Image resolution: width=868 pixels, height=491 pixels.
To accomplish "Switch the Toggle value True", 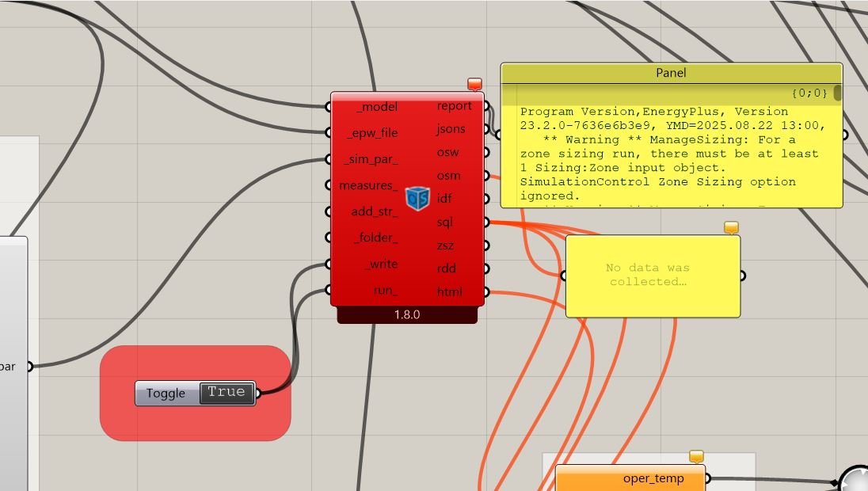I will coord(227,393).
